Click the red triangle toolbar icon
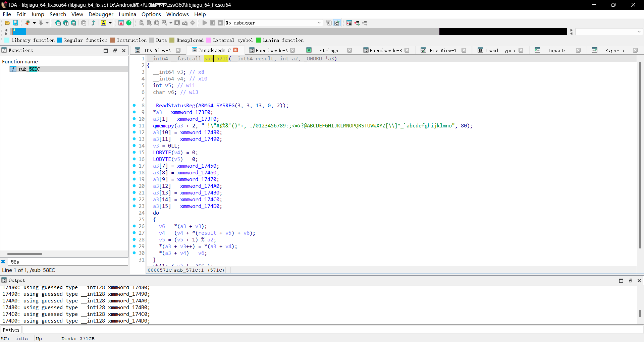The image size is (644, 342). pyautogui.click(x=121, y=23)
